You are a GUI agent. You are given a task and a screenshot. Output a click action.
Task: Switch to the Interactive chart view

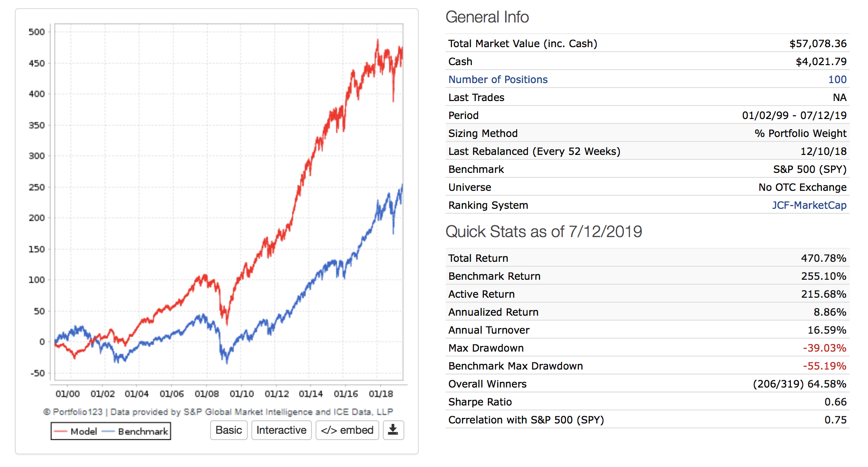coord(281,430)
